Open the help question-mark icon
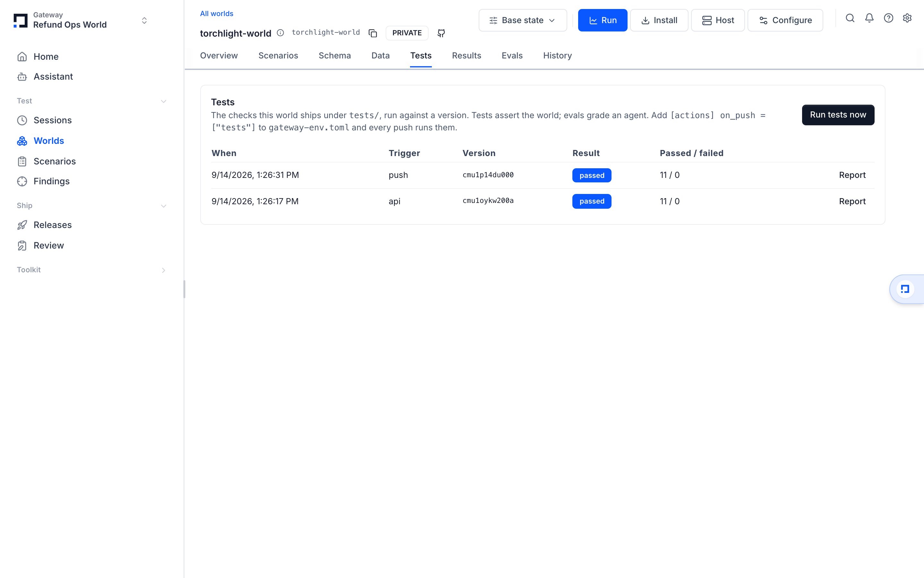924x578 pixels. coord(888,18)
